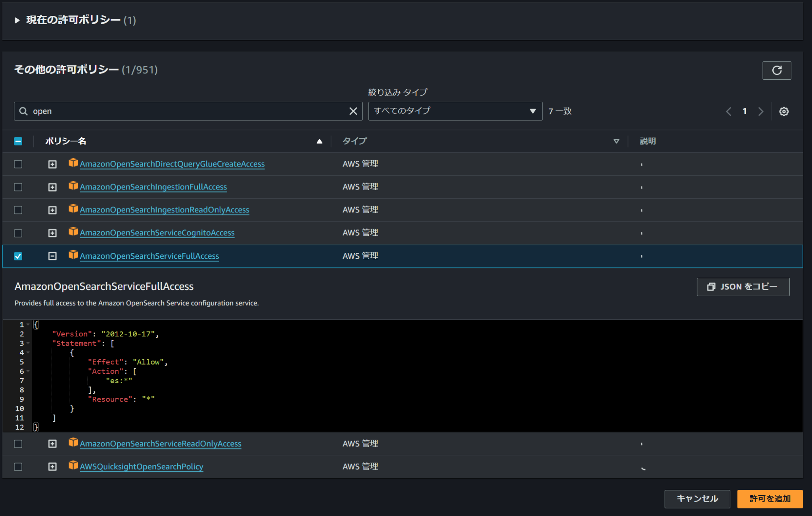Clear the search field with the X icon
Image resolution: width=812 pixels, height=516 pixels.
point(353,111)
